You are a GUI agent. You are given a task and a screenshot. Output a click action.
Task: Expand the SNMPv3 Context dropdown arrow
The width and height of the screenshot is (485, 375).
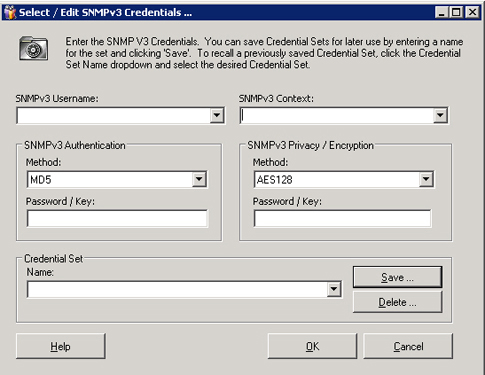click(x=440, y=116)
